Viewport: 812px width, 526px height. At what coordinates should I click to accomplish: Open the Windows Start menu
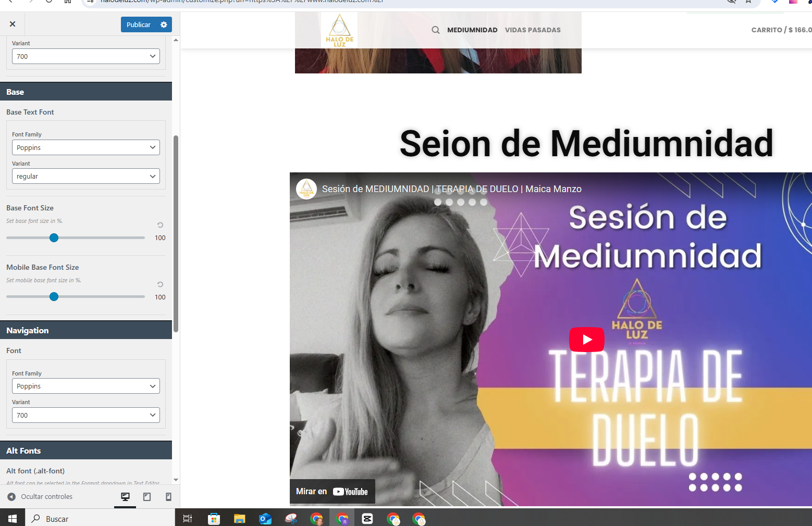pos(13,519)
